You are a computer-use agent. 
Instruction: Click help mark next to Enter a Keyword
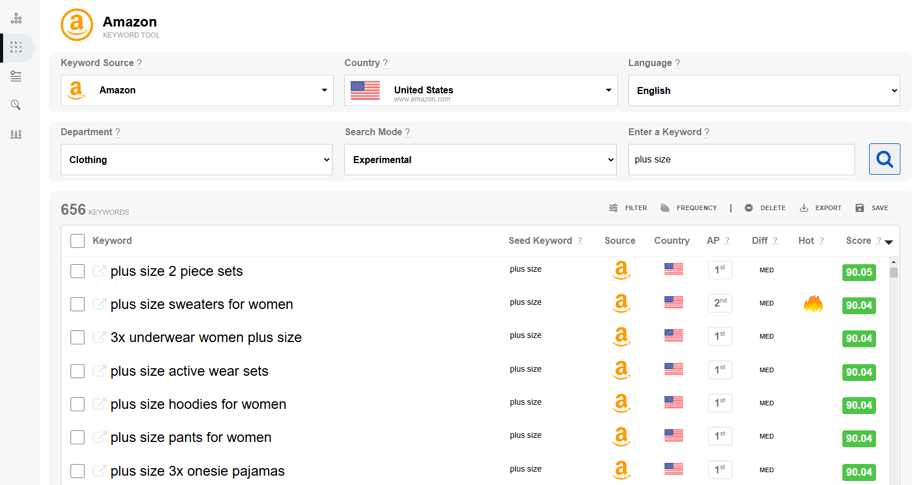[x=706, y=132]
